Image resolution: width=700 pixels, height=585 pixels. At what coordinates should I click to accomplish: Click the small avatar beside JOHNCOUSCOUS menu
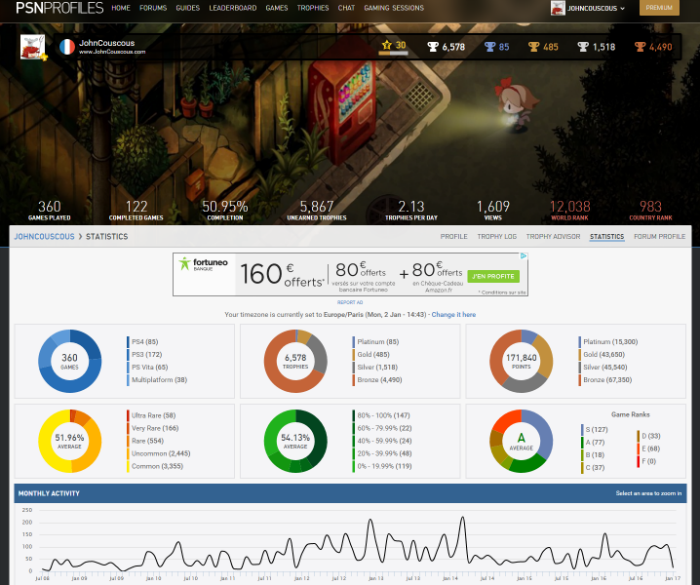click(558, 8)
